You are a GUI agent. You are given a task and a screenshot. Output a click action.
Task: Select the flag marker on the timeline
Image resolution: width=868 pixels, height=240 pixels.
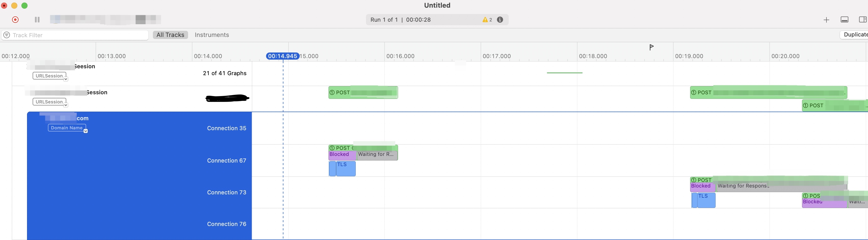(x=651, y=47)
